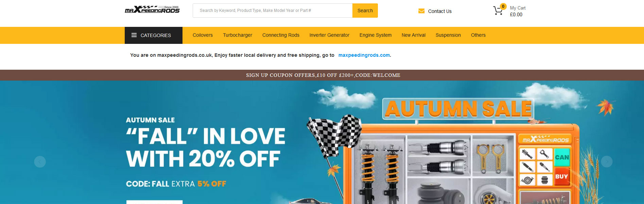Click the yellow Search button

point(365,11)
